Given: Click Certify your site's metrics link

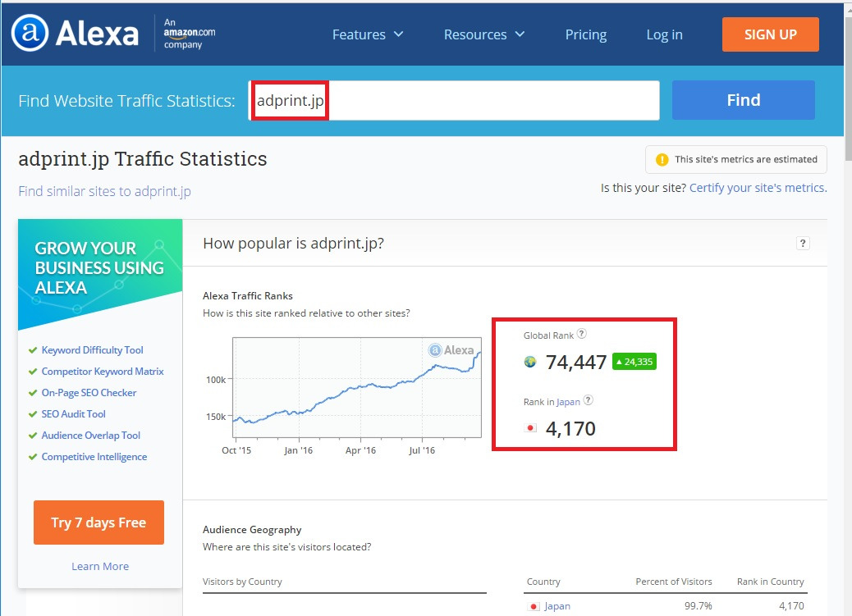Looking at the screenshot, I should click(758, 188).
